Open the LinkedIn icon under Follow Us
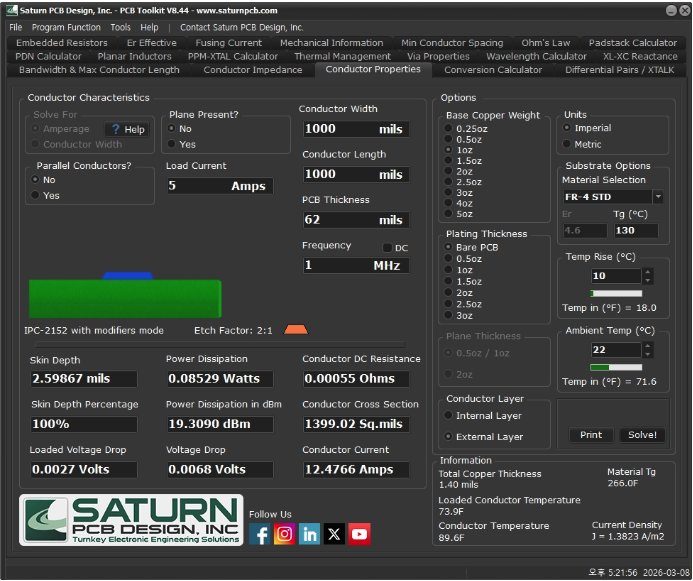 coord(309,534)
